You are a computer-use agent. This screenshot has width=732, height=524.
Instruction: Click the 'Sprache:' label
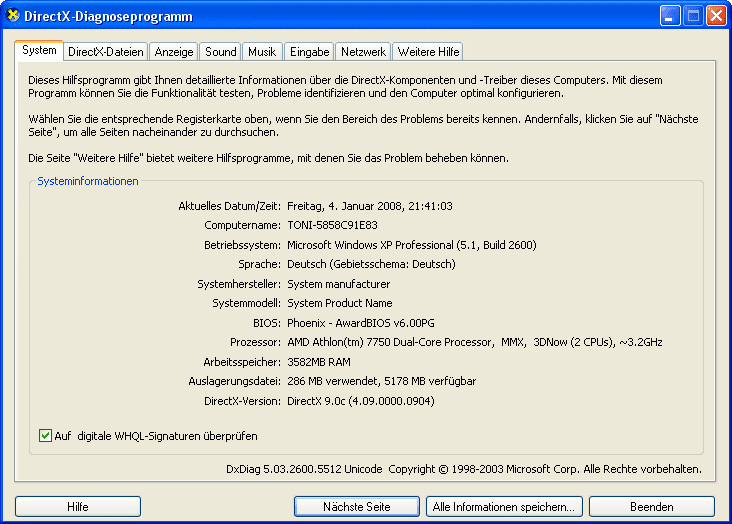click(260, 264)
